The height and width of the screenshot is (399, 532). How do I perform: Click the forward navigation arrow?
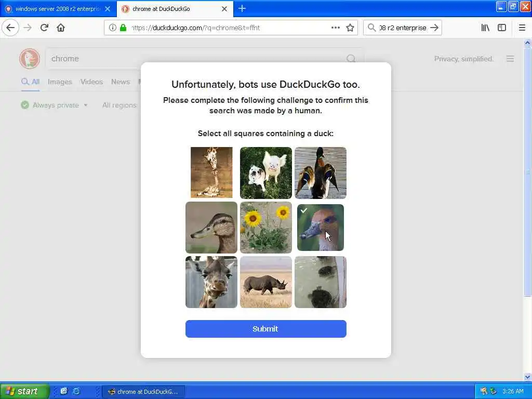[28, 28]
